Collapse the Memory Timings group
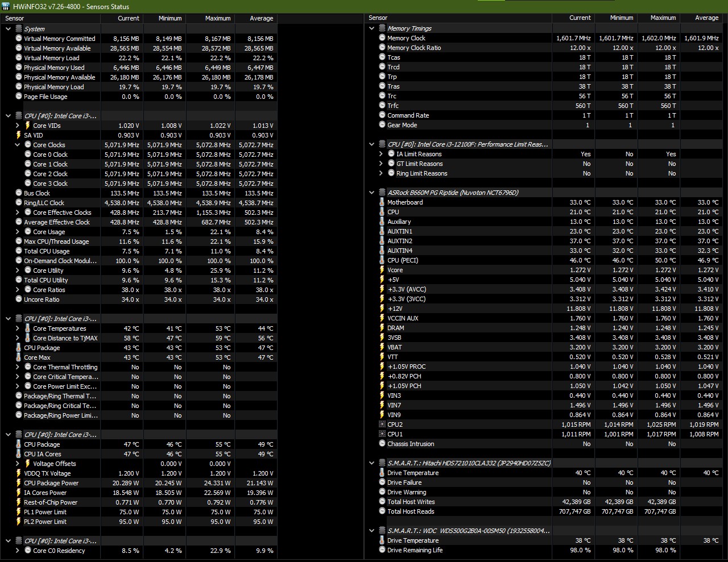Image resolution: width=728 pixels, height=562 pixels. [x=372, y=28]
